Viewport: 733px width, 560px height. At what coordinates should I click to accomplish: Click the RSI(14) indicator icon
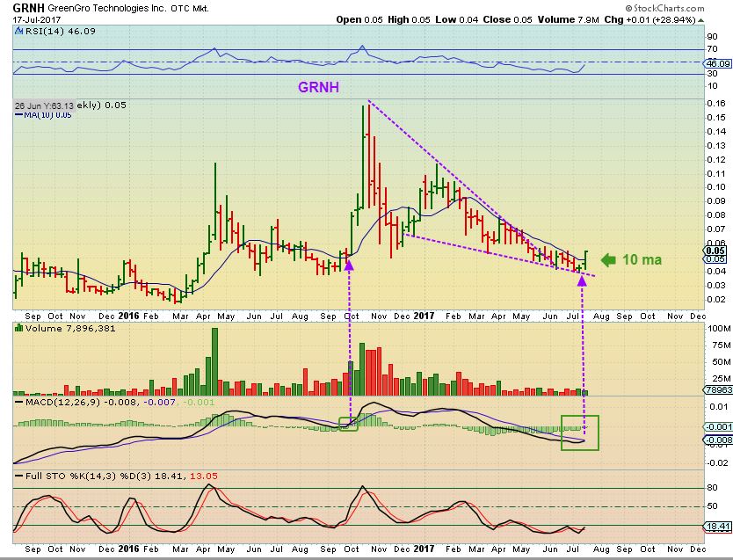click(18, 32)
